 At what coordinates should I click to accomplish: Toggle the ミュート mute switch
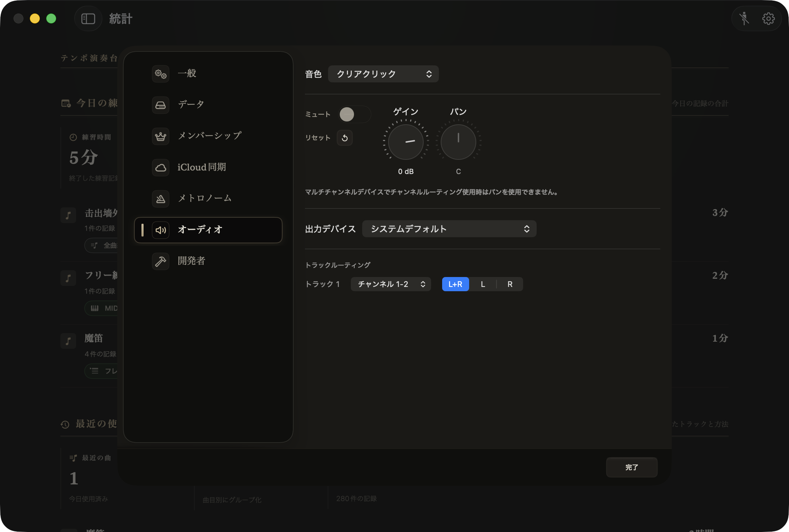(354, 114)
